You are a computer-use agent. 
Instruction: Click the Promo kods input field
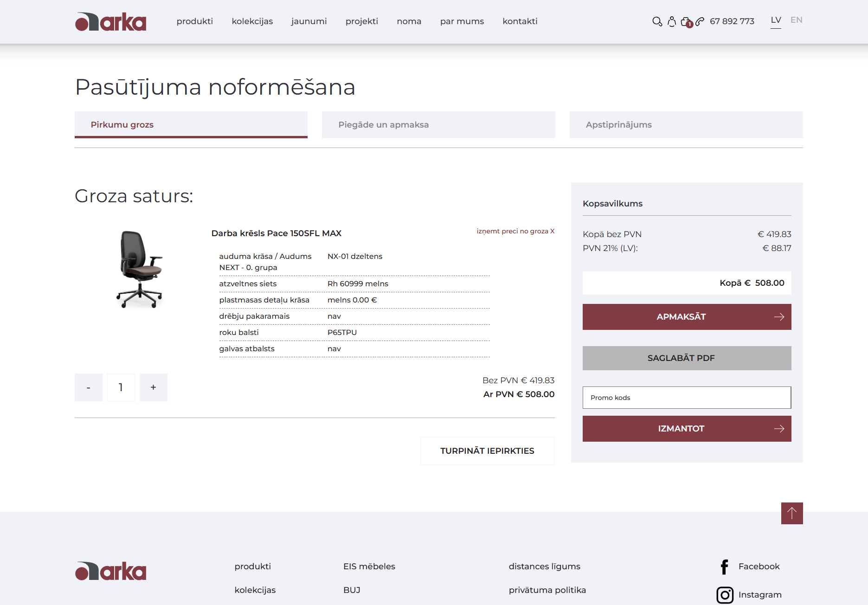click(x=687, y=398)
